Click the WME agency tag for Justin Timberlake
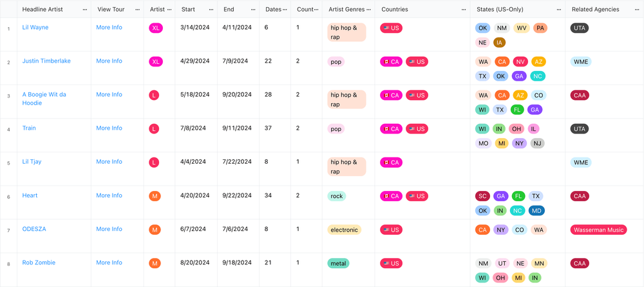644x287 pixels. pyautogui.click(x=581, y=62)
